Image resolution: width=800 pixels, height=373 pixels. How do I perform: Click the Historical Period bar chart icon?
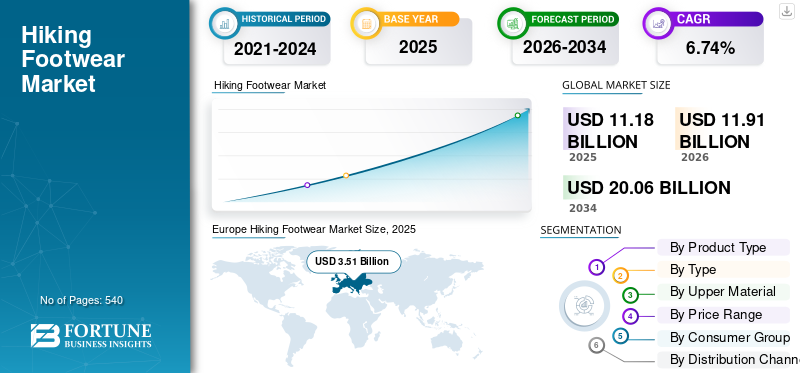pos(224,23)
